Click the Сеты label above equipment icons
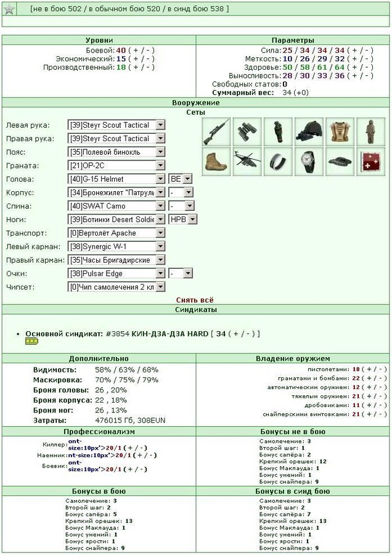 [195, 112]
